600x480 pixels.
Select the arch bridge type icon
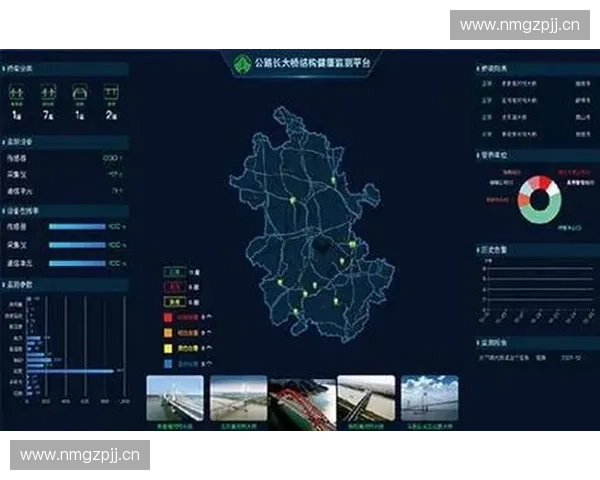(x=80, y=93)
